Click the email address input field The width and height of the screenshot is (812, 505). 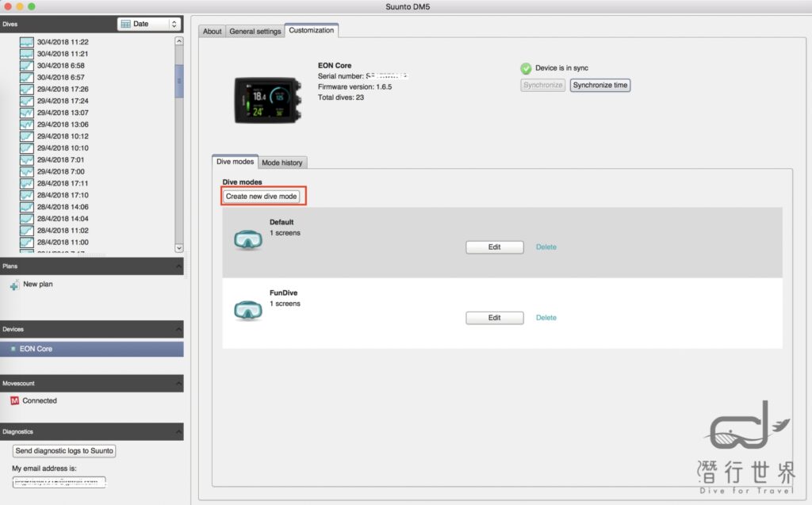[x=59, y=482]
